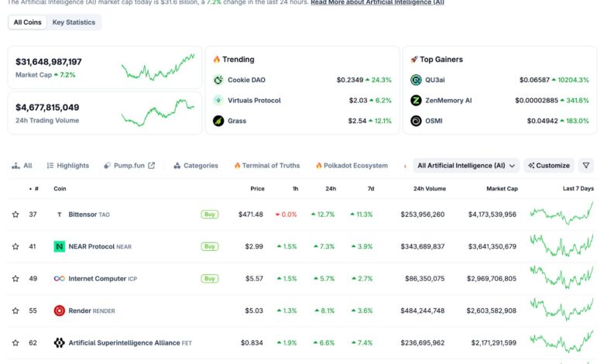Open the Customize button
Screen dimensions: 604x364
[x=549, y=166]
